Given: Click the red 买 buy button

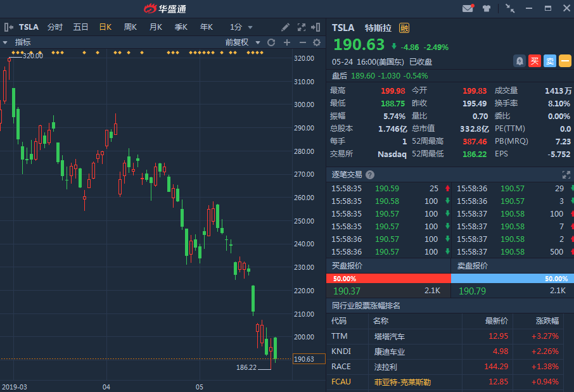Looking at the screenshot, I should click(535, 61).
